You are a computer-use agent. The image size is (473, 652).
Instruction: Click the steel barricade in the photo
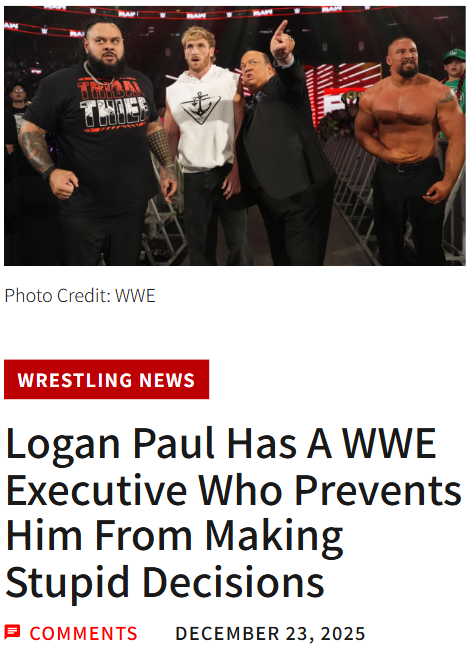(357, 191)
